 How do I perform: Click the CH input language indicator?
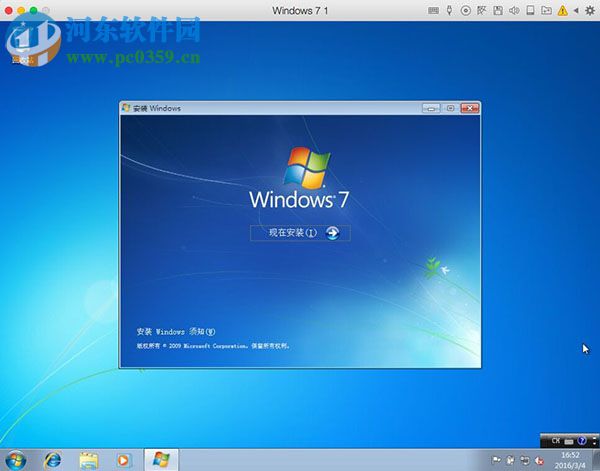[556, 441]
